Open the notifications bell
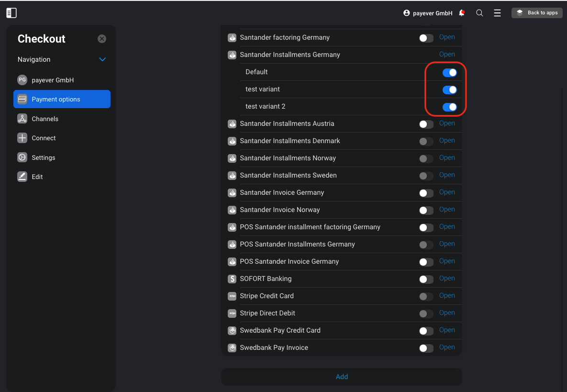Image resolution: width=567 pixels, height=392 pixels. pos(462,13)
